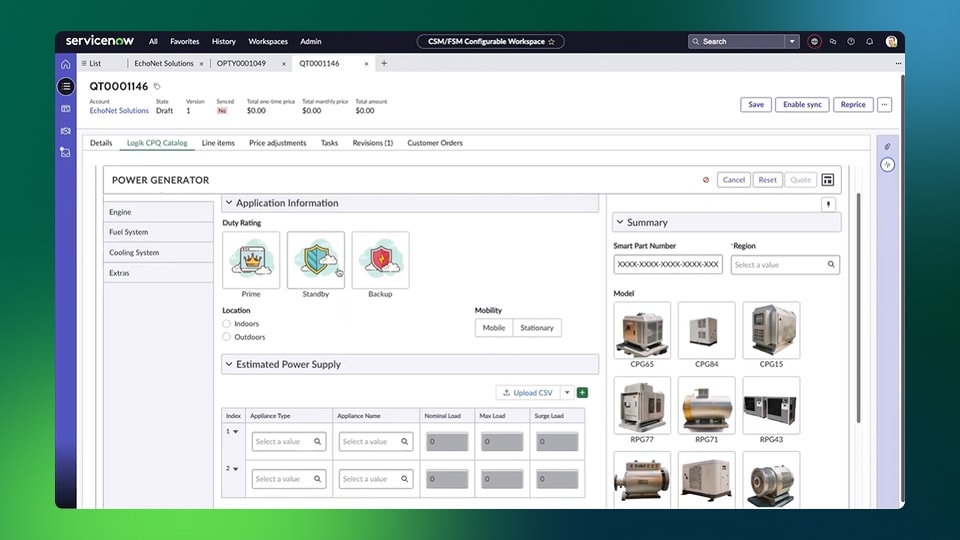
Task: Open the home icon in left sidebar
Action: [66, 64]
